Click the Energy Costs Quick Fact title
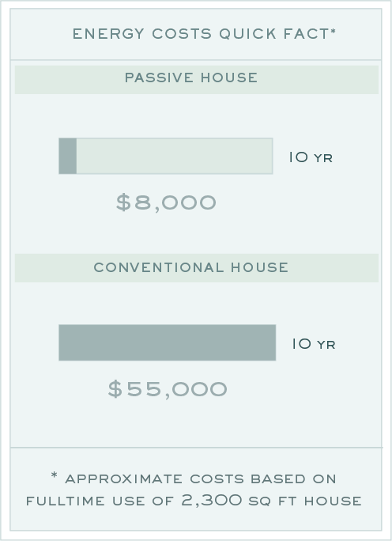The width and height of the screenshot is (392, 541). coord(204,34)
